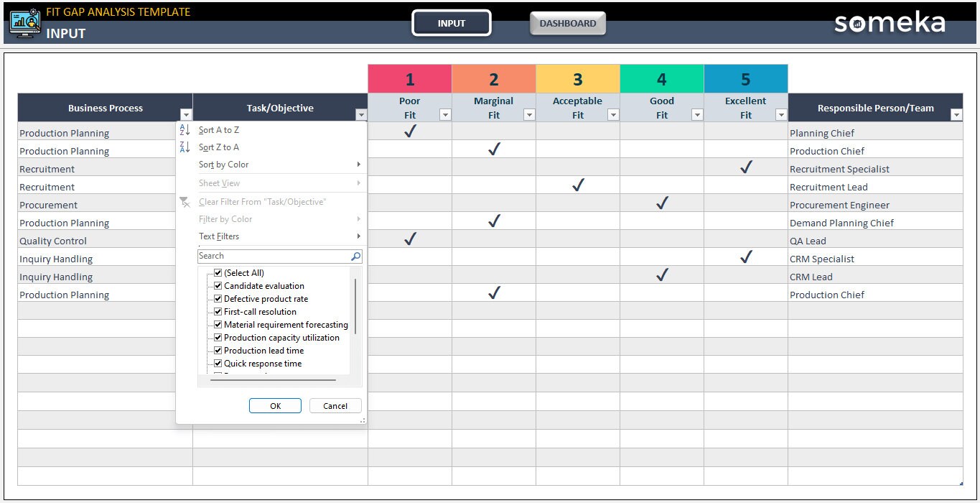
Task: Open Business Process column filter dropdown
Action: coord(186,115)
